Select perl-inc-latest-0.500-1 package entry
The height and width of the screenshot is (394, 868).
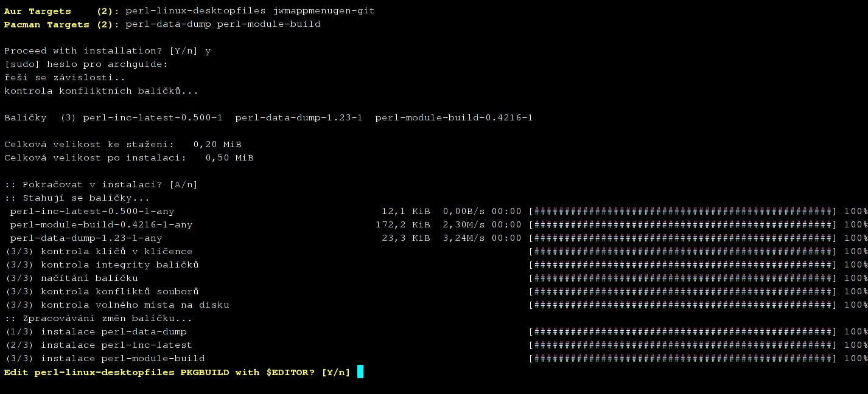click(155, 117)
